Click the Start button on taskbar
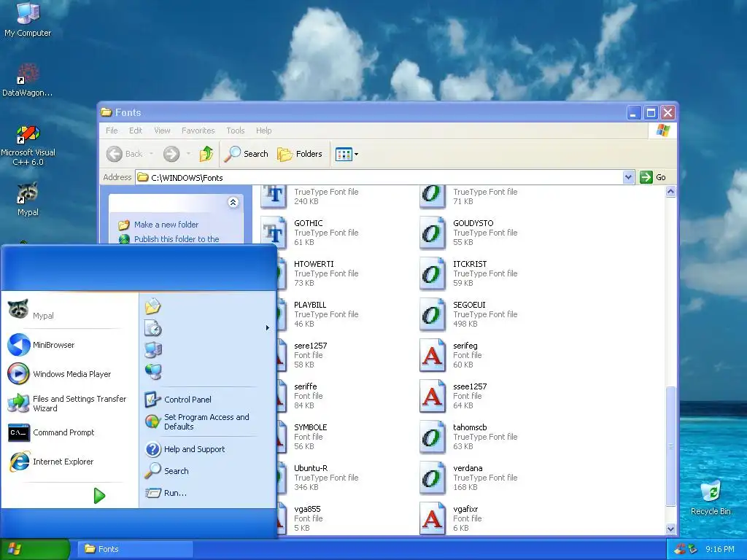The width and height of the screenshot is (747, 560). 35,549
